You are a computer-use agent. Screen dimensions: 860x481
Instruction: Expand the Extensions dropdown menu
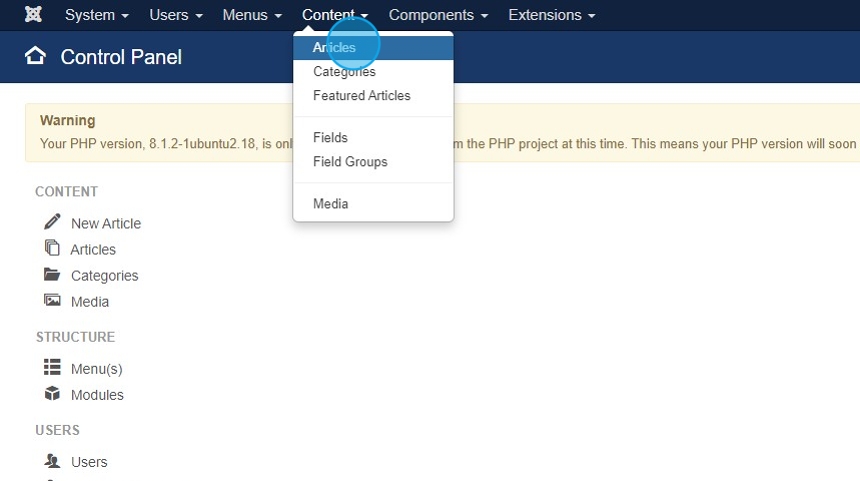coord(551,15)
